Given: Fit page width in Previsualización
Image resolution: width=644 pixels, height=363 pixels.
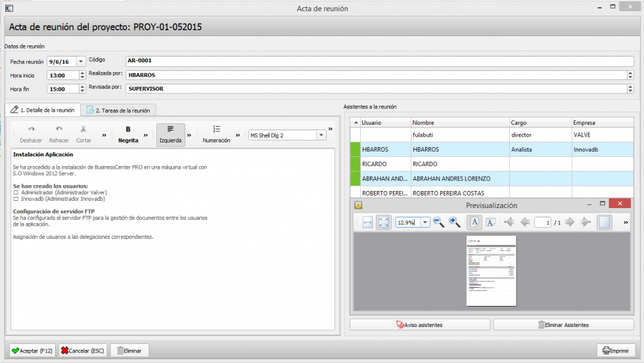Looking at the screenshot, I should [367, 223].
